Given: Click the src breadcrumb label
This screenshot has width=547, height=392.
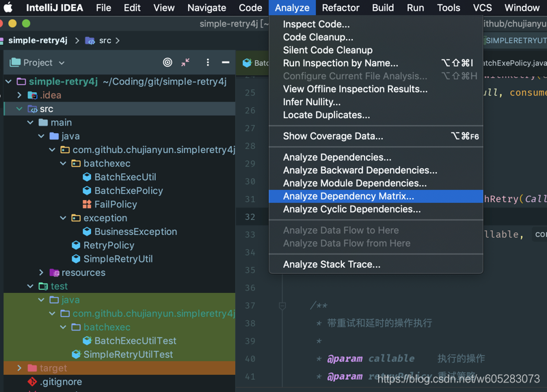Looking at the screenshot, I should [x=105, y=41].
